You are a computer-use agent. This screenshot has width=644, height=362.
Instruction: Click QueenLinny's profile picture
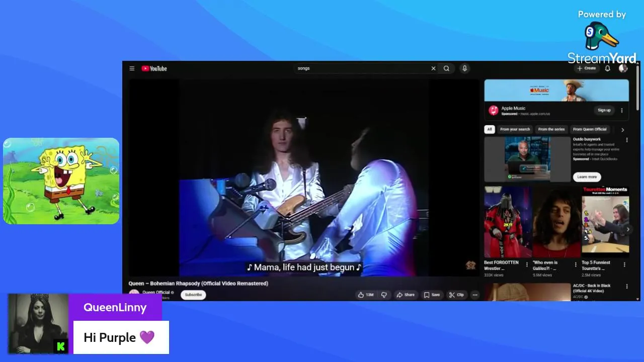click(38, 323)
